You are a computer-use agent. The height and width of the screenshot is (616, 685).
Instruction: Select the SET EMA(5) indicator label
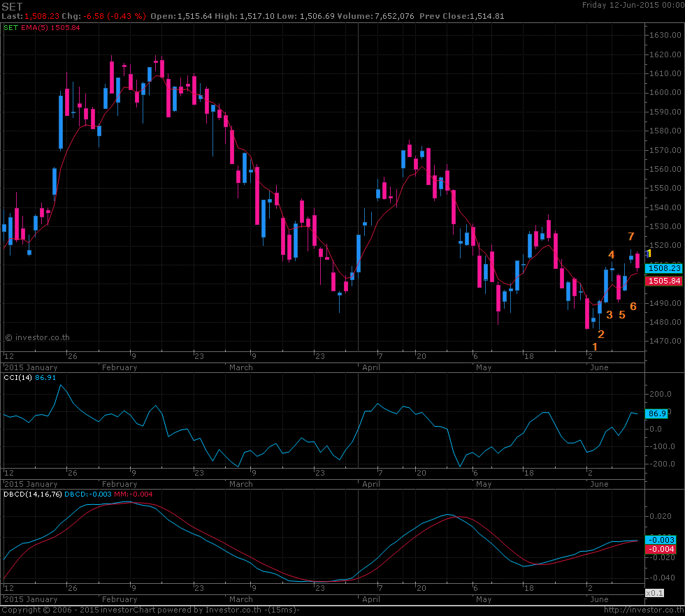coord(42,28)
